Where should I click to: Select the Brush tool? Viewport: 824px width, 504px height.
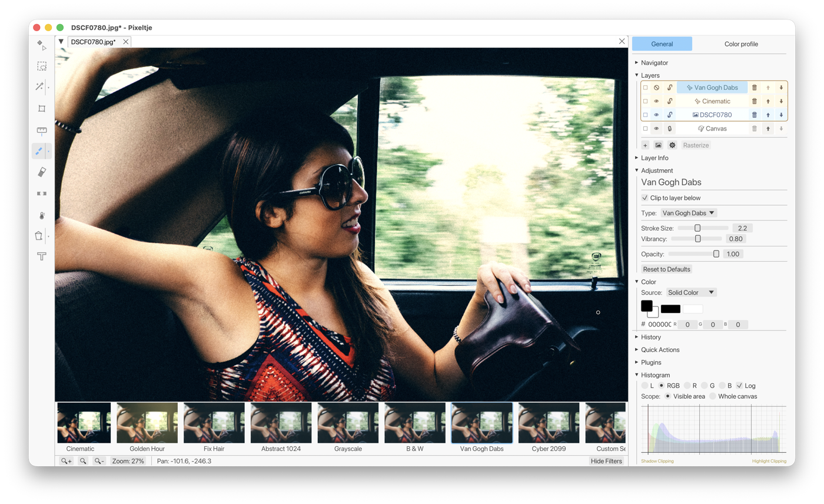tap(39, 151)
